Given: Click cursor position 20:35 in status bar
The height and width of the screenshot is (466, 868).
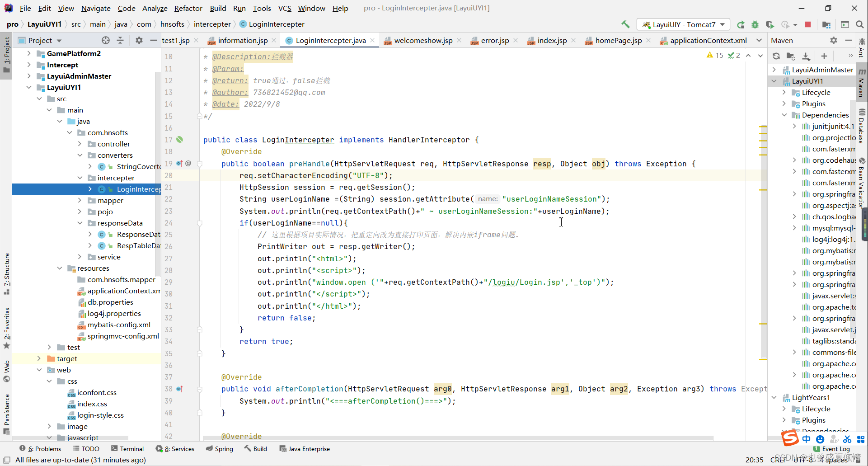Looking at the screenshot, I should (754, 460).
